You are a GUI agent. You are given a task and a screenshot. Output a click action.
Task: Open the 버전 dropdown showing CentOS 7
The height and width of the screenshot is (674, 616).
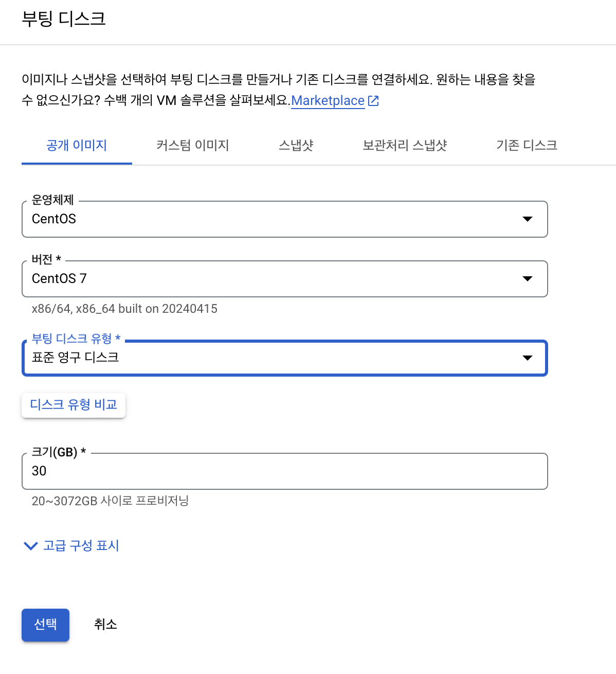pos(285,279)
